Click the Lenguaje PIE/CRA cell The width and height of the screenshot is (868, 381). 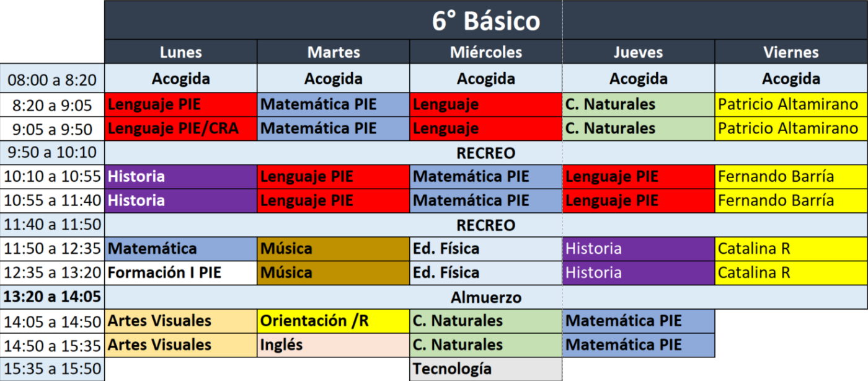point(180,128)
